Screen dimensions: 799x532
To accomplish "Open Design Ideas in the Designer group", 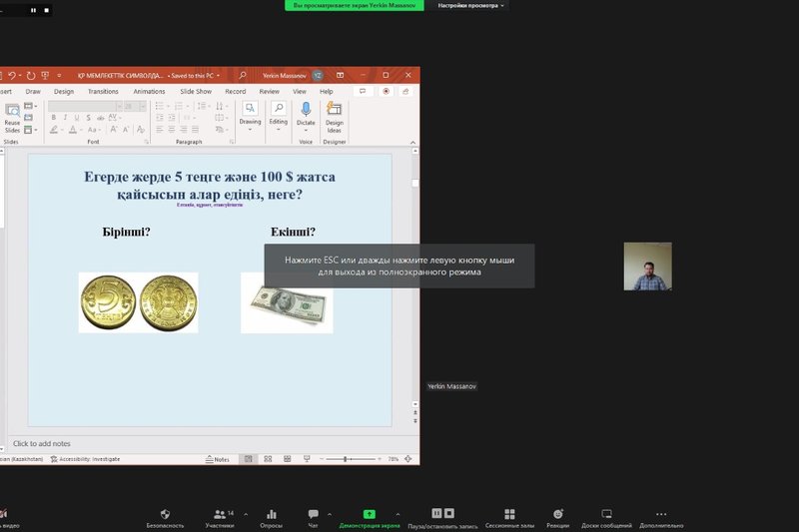I will (335, 117).
